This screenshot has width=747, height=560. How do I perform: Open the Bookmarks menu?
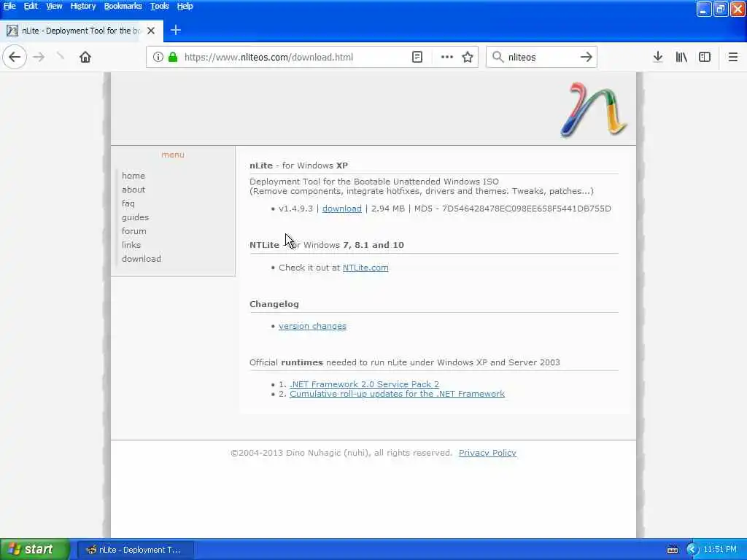[123, 6]
